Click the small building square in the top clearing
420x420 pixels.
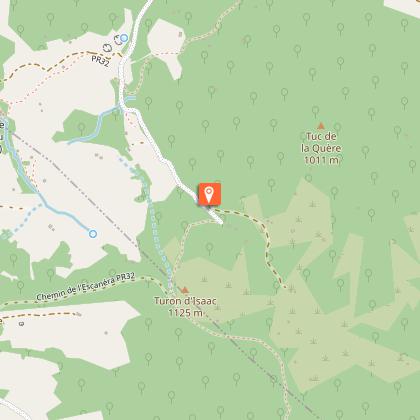[181, 34]
